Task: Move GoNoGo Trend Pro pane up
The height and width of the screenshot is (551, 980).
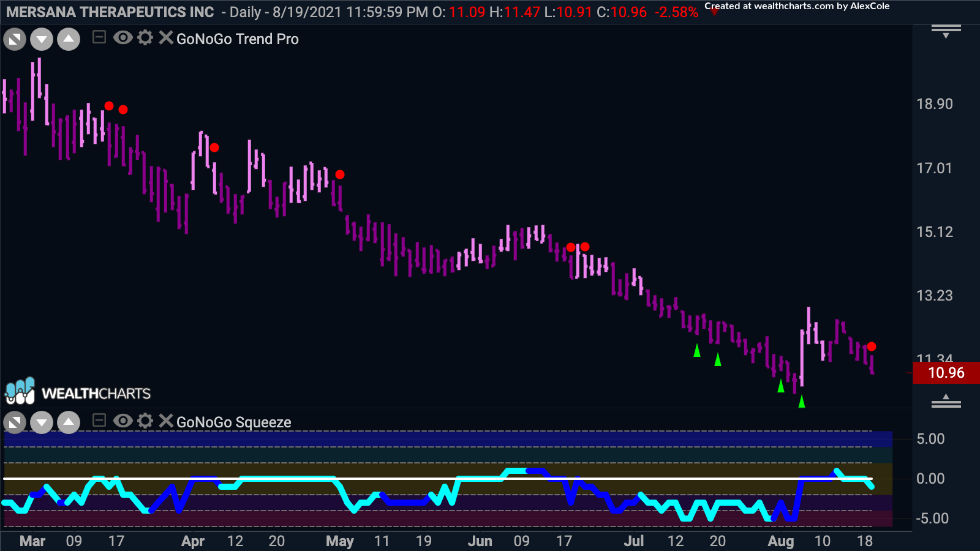Action: click(69, 40)
